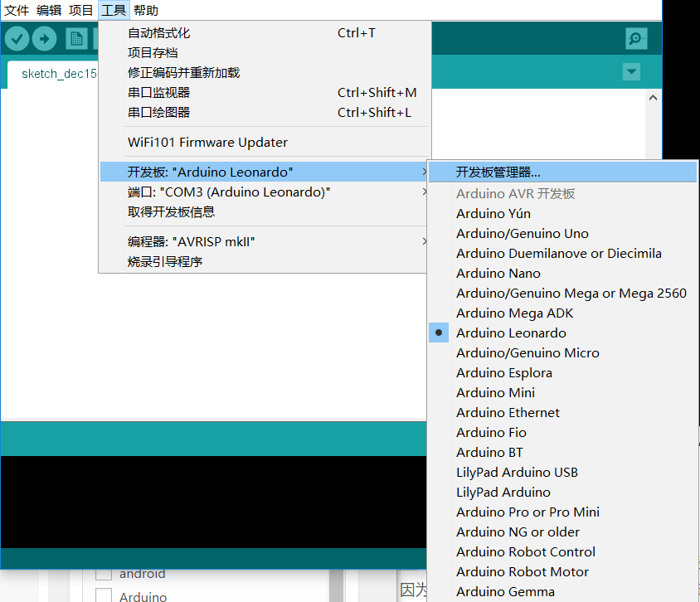The image size is (700, 602).
Task: Select LilyPad Arduino USB board
Action: tap(562, 472)
